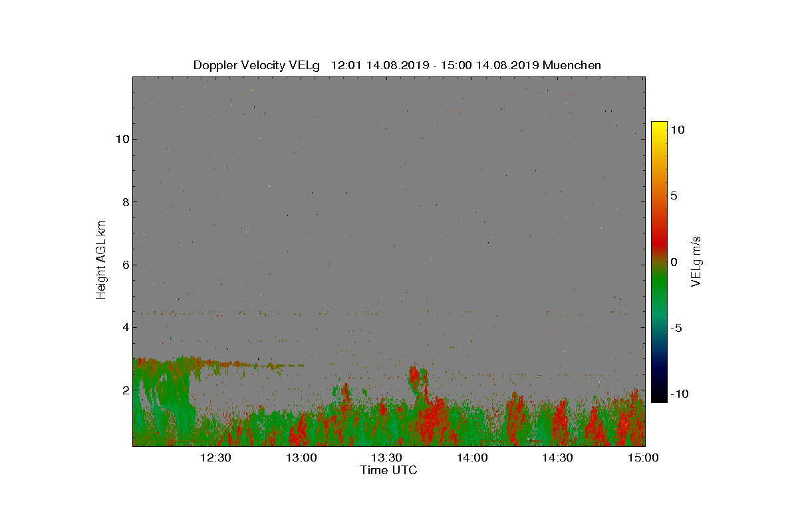Select the 12:30 time tick label
798x532 pixels.
click(x=215, y=458)
